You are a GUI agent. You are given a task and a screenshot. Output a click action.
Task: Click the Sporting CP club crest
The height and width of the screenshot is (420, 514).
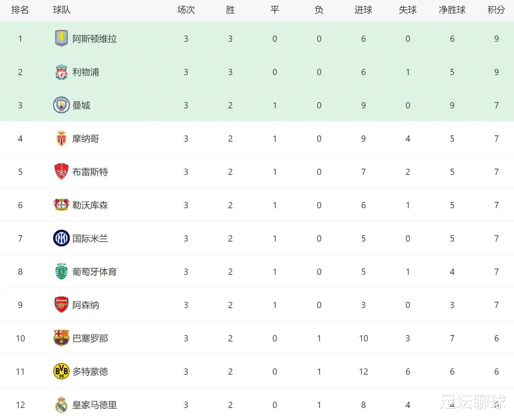(61, 272)
